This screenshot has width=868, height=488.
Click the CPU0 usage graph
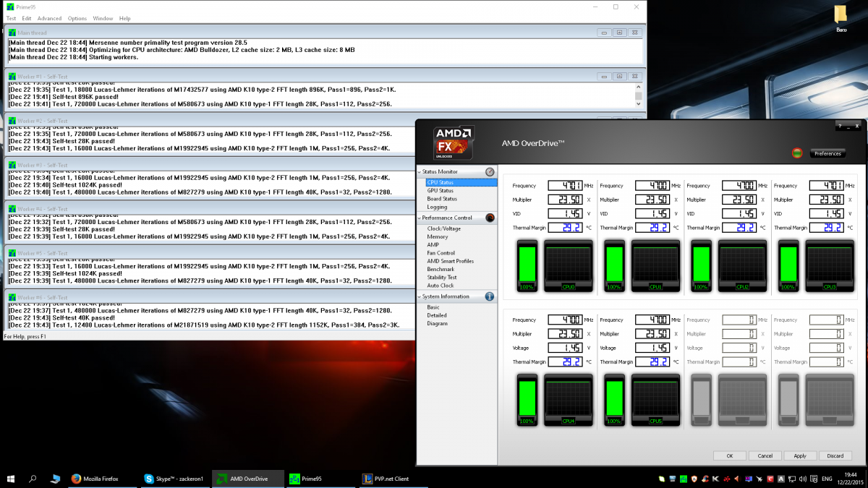tap(569, 265)
